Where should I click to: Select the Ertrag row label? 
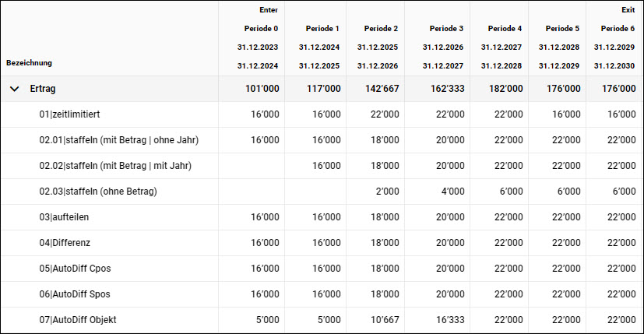(43, 89)
